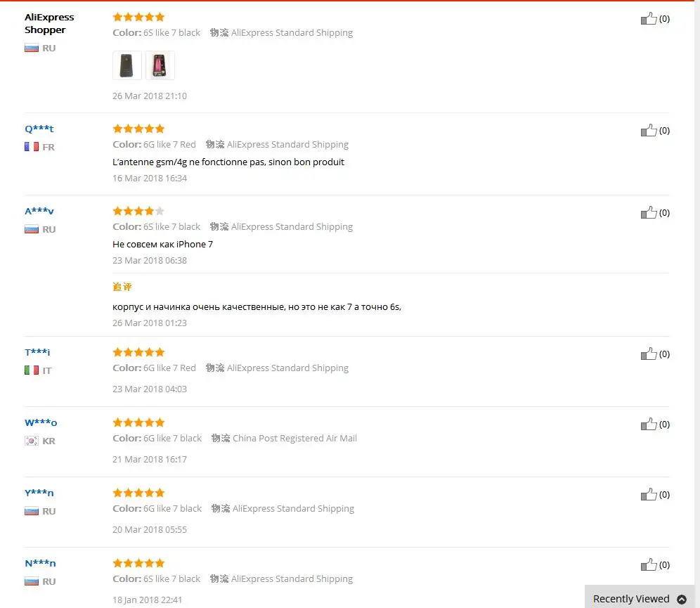Like the AliExpress Shopper review with thumbs-up
The width and height of the screenshot is (700, 608).
pyautogui.click(x=649, y=19)
